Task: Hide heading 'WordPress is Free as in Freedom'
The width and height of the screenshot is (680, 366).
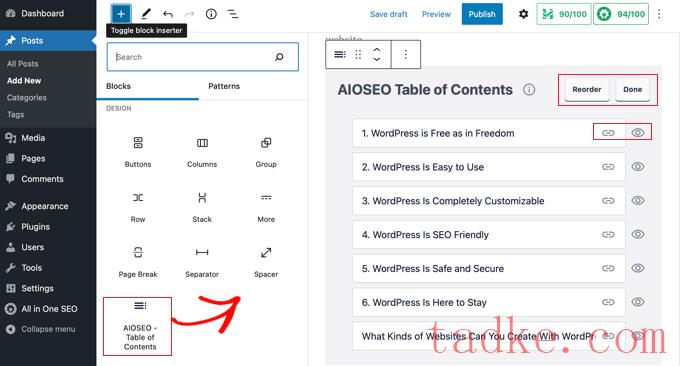Action: pyautogui.click(x=638, y=132)
